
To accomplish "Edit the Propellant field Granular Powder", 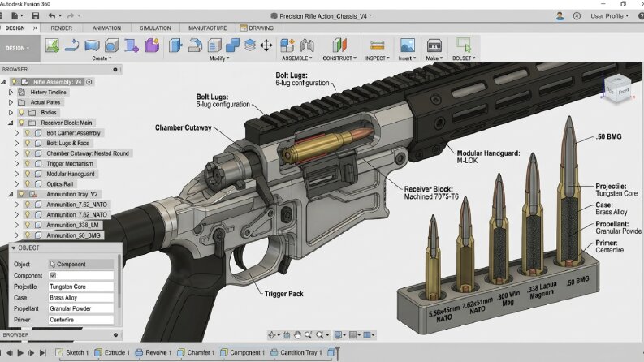I will pos(81,308).
